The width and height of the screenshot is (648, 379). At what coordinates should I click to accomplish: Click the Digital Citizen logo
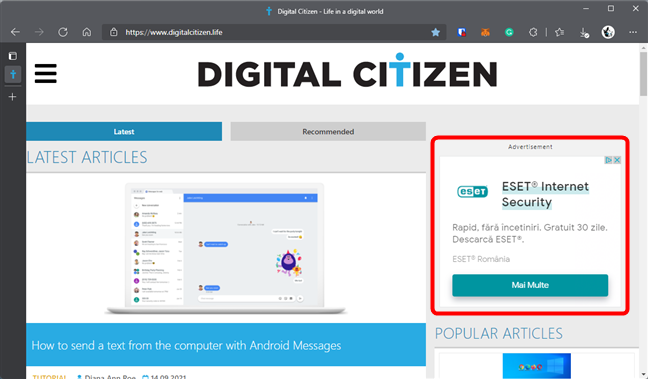(347, 70)
